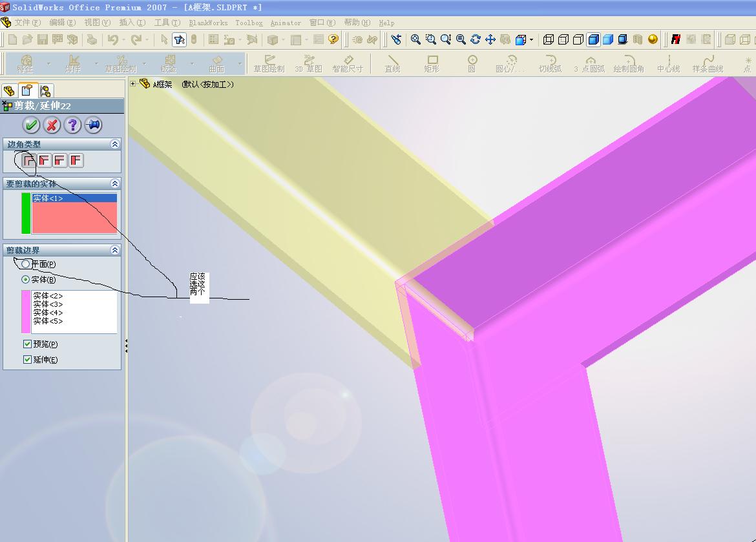Click the red and black F toolbar icon
This screenshot has width=756, height=542.
675,39
